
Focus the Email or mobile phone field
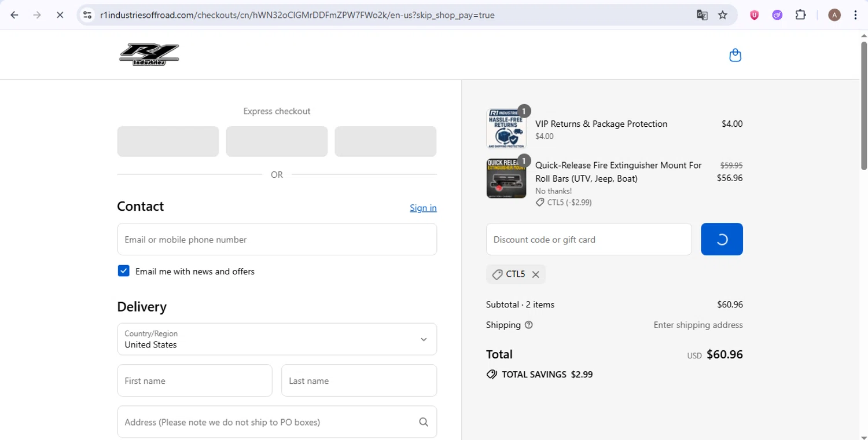(x=277, y=239)
